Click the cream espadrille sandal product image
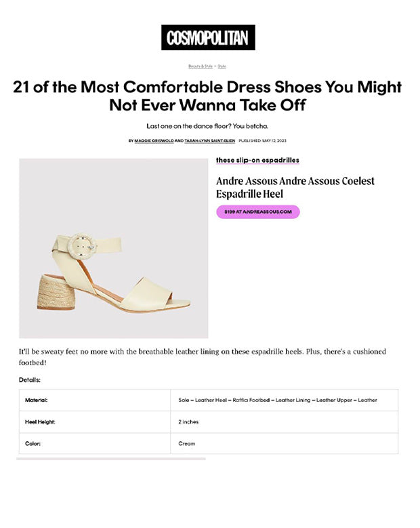Viewport: 420px width, 528px height. click(x=114, y=248)
